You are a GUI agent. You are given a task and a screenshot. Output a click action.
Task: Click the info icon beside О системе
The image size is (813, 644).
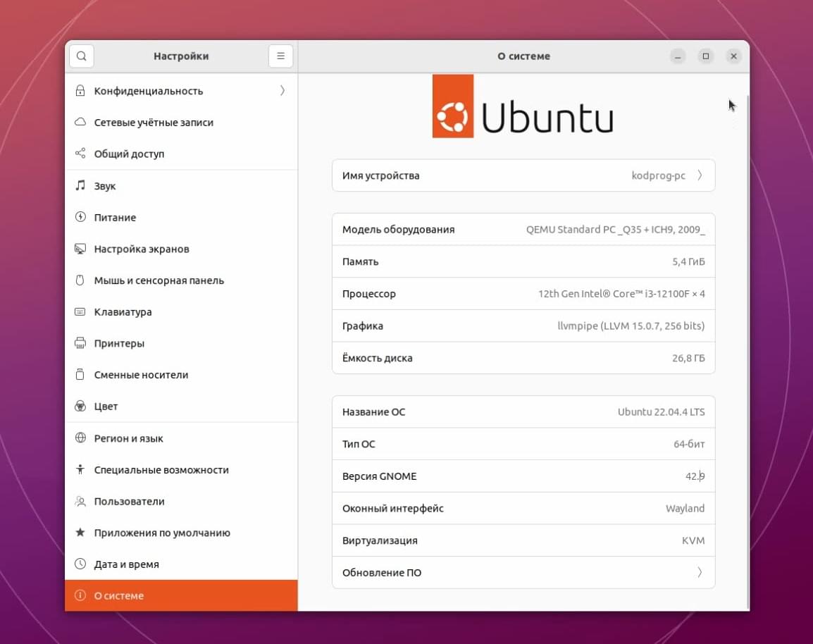pos(80,595)
